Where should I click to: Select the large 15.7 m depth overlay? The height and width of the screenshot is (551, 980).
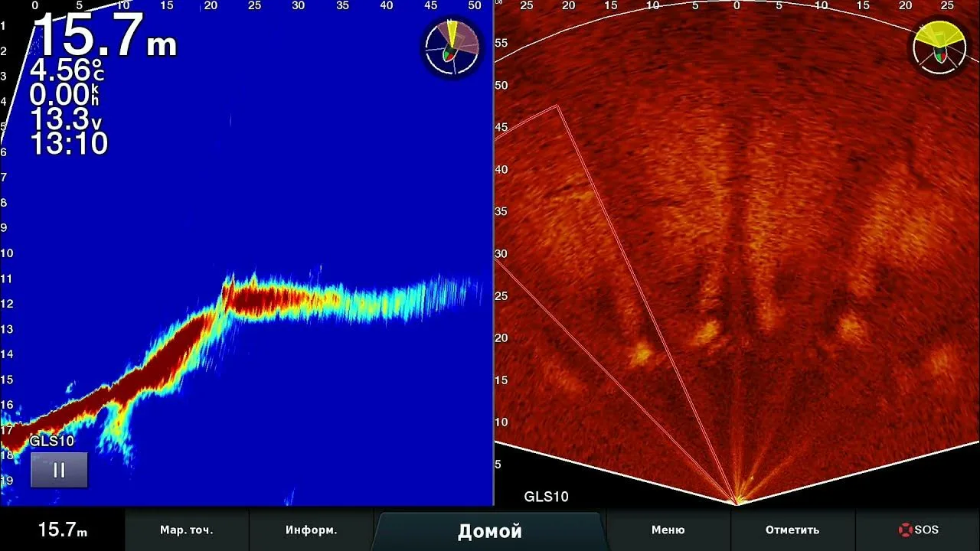[104, 36]
